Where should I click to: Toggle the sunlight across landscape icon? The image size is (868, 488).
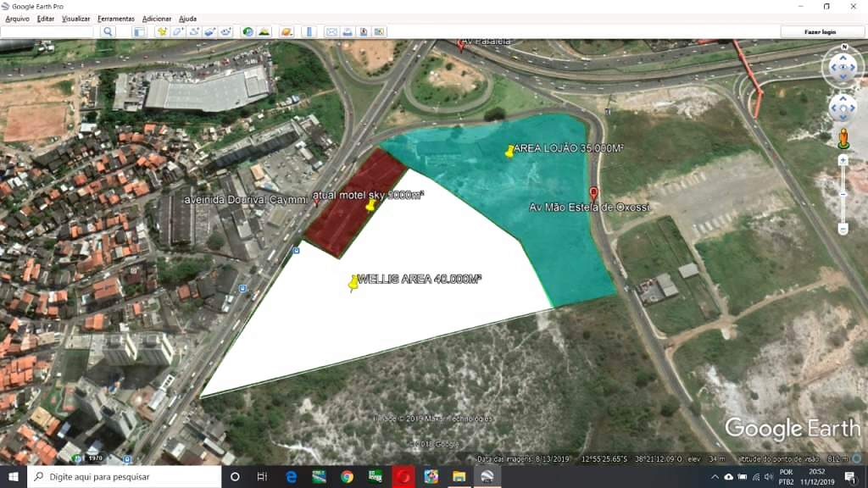point(264,31)
